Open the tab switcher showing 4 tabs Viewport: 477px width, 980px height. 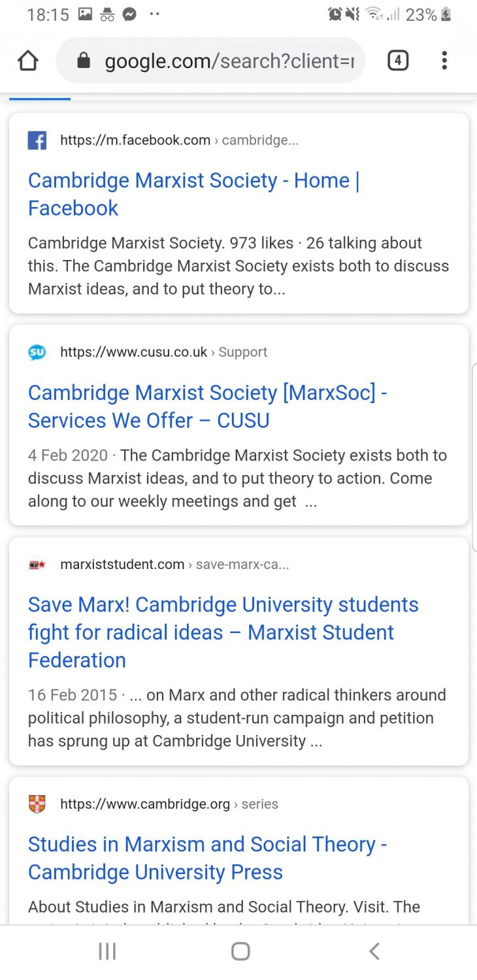(x=398, y=61)
